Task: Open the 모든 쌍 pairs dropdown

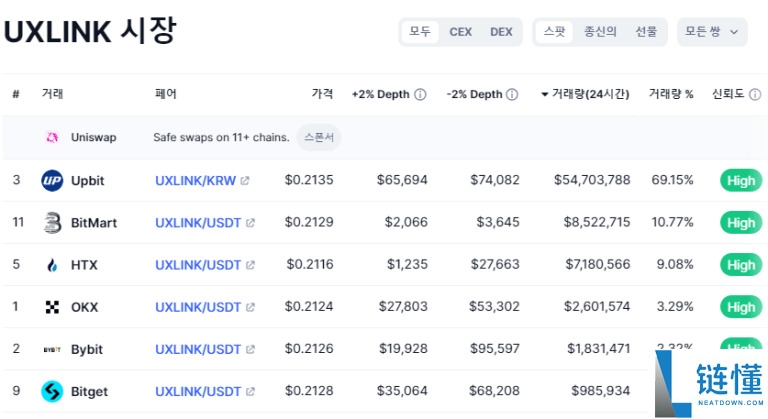Action: pyautogui.click(x=712, y=32)
